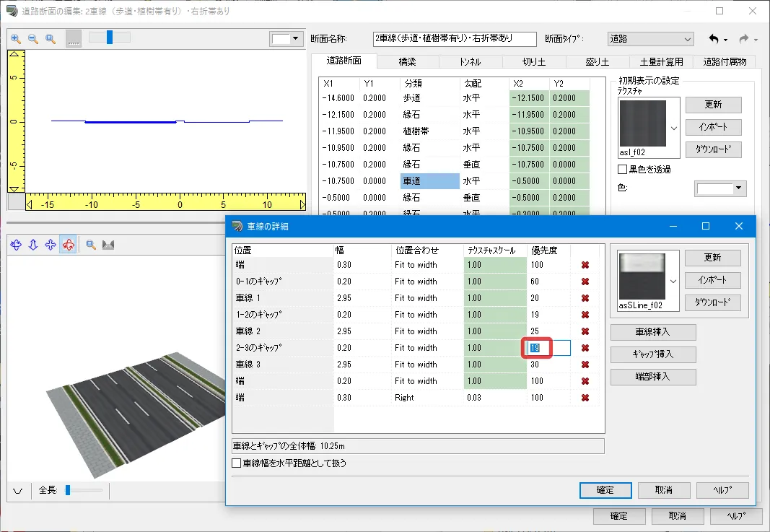This screenshot has height=532, width=770.
Task: Select the vertical move arrow tool
Action: pos(33,245)
